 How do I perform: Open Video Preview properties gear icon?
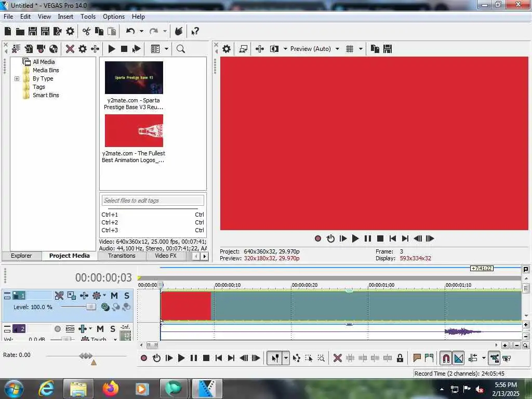pos(227,49)
